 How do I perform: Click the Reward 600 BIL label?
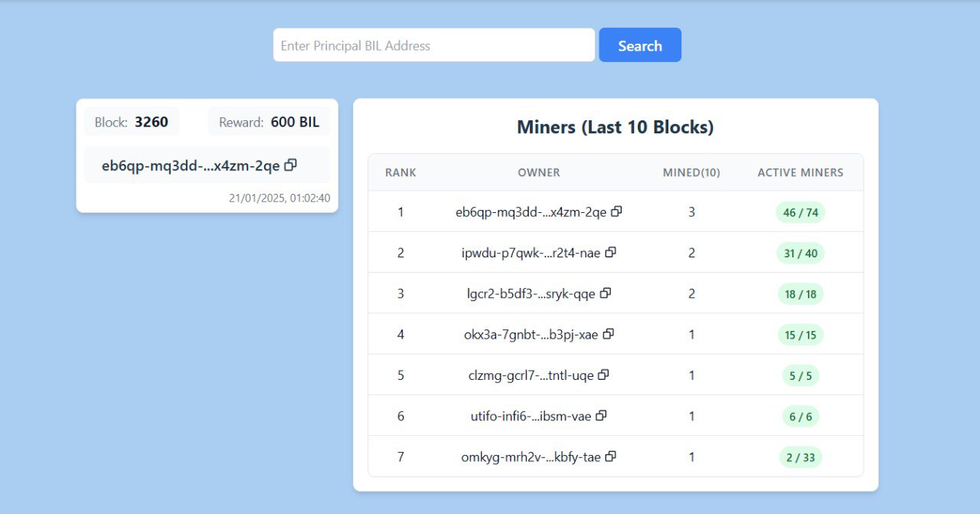click(x=269, y=122)
